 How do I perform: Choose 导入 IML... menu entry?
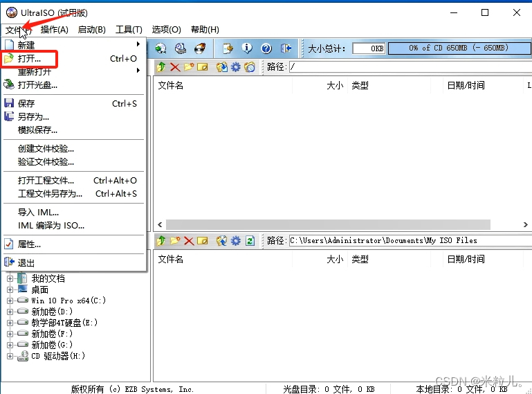(74, 213)
